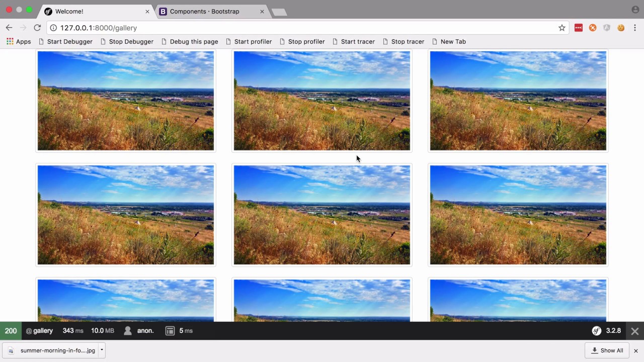644x362 pixels.
Task: Open a new browser tab
Action: coord(279,12)
